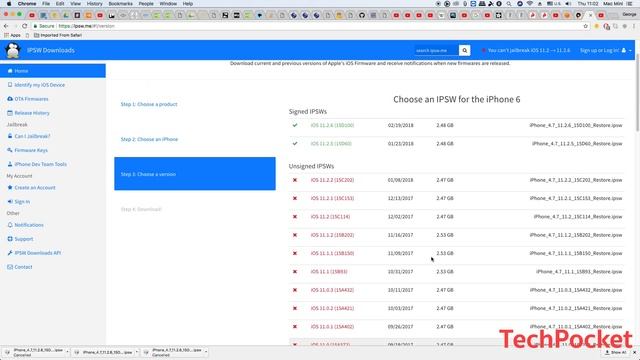Select unsigned iOS 11.2.2 (15C202)
This screenshot has height=360, width=640.
(x=332, y=180)
